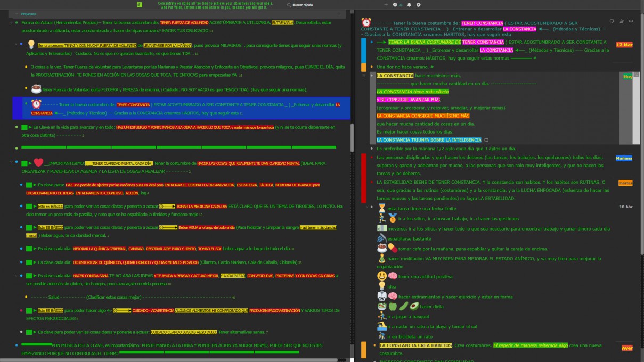Collapse the 'Ser una persona TENAZ' item arrow
644x362 pixels.
click(15, 44)
